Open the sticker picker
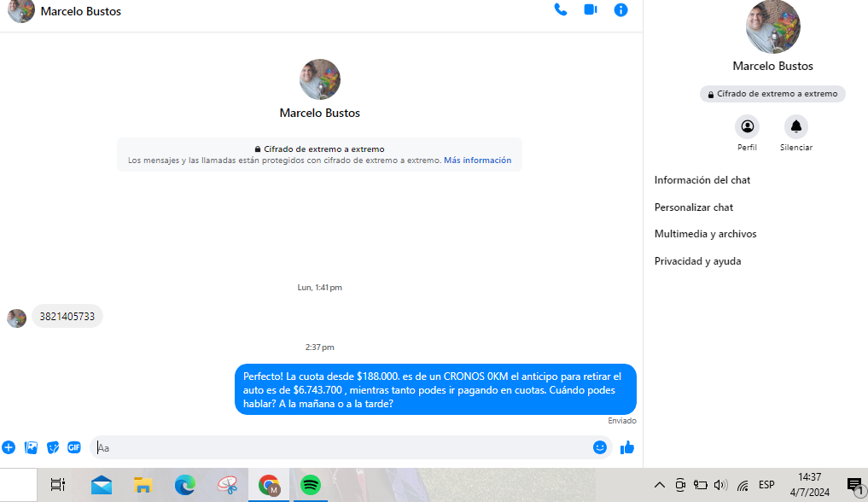This screenshot has width=868, height=502. tap(53, 447)
